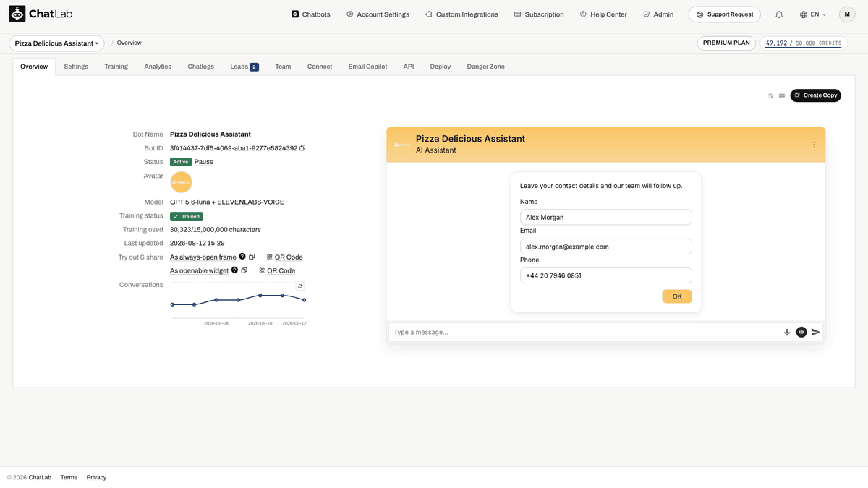Open Admin in top navigation
The height and width of the screenshot is (488, 868).
pos(658,14)
